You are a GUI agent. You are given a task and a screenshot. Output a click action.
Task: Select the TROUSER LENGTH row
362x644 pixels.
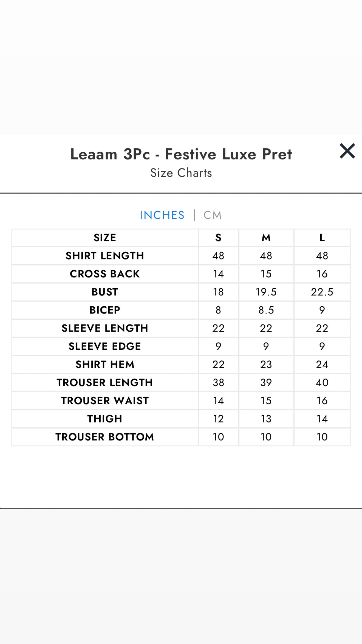(105, 382)
